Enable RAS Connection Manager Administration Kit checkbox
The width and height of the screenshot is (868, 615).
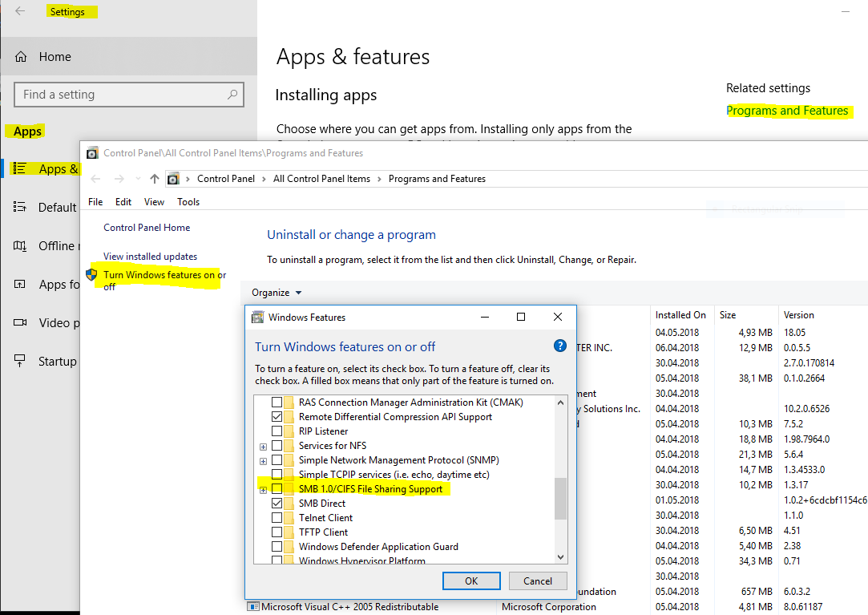[x=277, y=403]
